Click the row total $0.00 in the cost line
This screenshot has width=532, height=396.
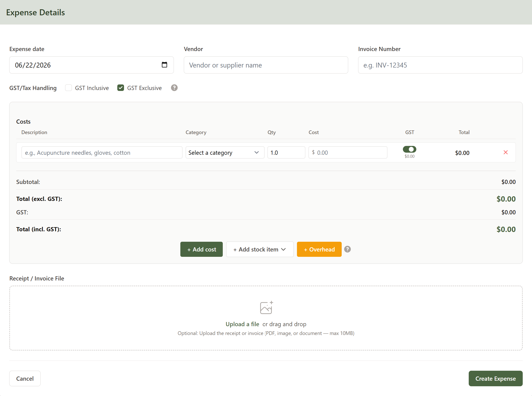coord(462,153)
